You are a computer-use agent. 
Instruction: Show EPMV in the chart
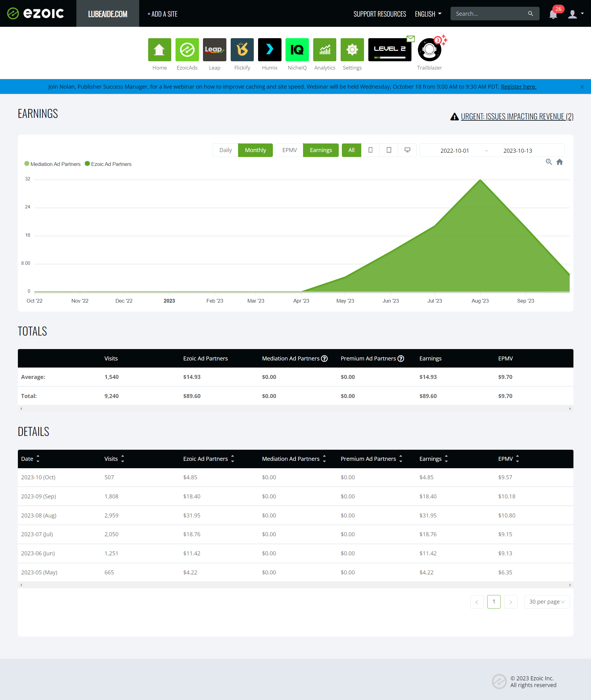click(x=289, y=150)
